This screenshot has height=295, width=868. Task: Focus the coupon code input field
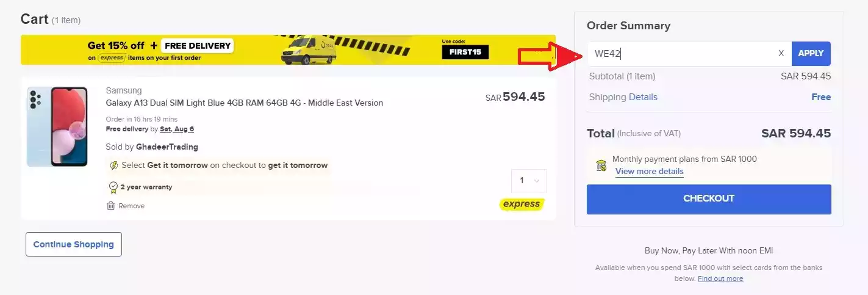point(683,54)
